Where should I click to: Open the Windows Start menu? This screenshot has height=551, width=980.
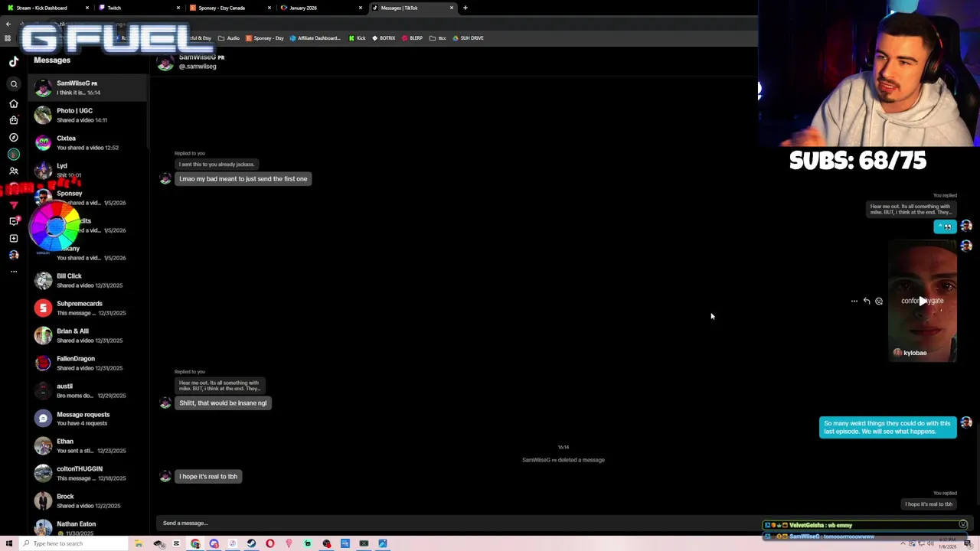click(x=9, y=544)
